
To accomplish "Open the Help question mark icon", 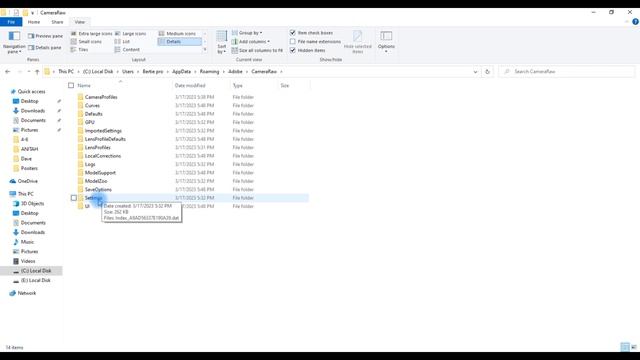I will click(x=635, y=22).
